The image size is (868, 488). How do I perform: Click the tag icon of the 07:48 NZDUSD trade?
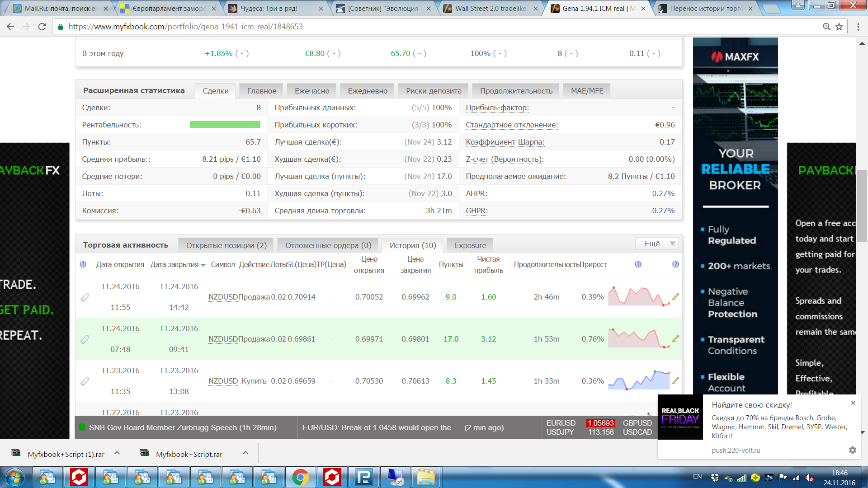[x=85, y=339]
